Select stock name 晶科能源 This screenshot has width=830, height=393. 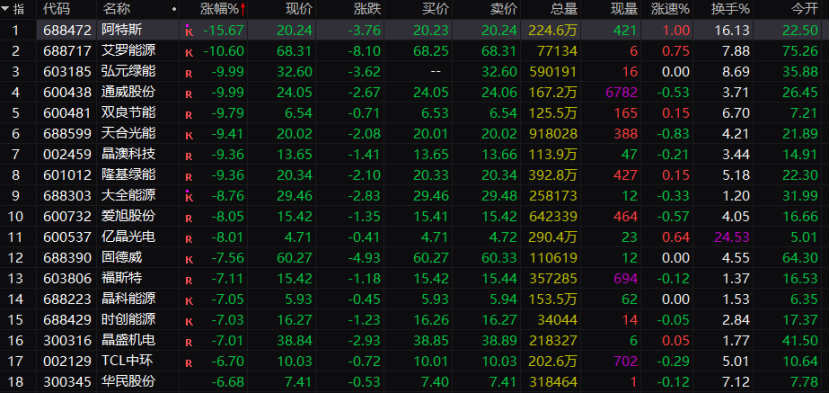[129, 299]
